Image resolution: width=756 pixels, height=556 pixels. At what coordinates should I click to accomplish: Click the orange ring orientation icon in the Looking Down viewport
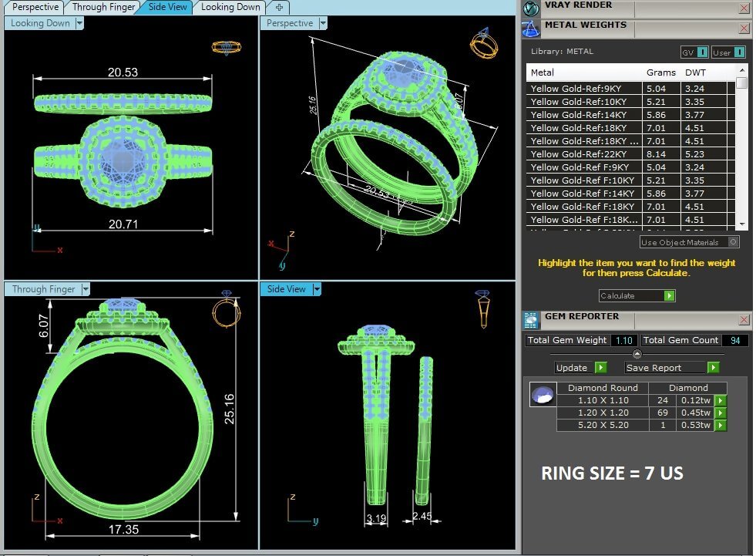[227, 47]
